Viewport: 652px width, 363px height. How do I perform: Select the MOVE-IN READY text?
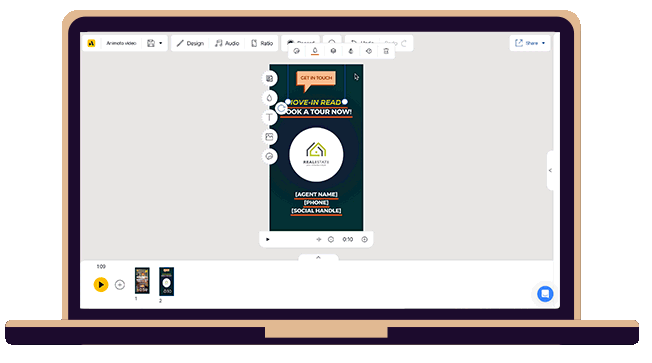316,102
